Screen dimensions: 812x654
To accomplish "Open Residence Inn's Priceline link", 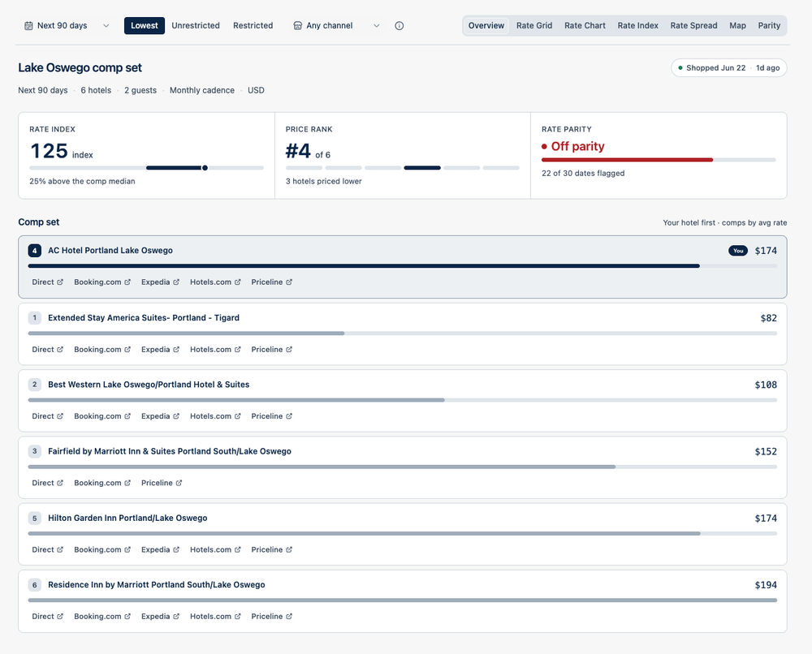I will click(x=271, y=616).
